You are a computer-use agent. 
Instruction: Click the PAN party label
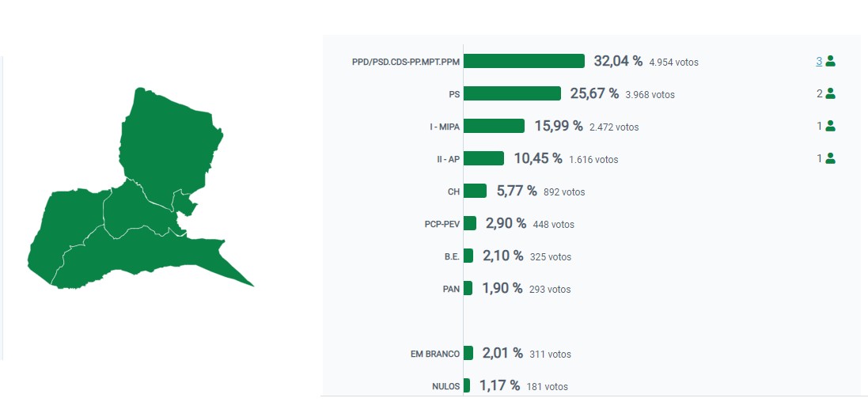[451, 289]
